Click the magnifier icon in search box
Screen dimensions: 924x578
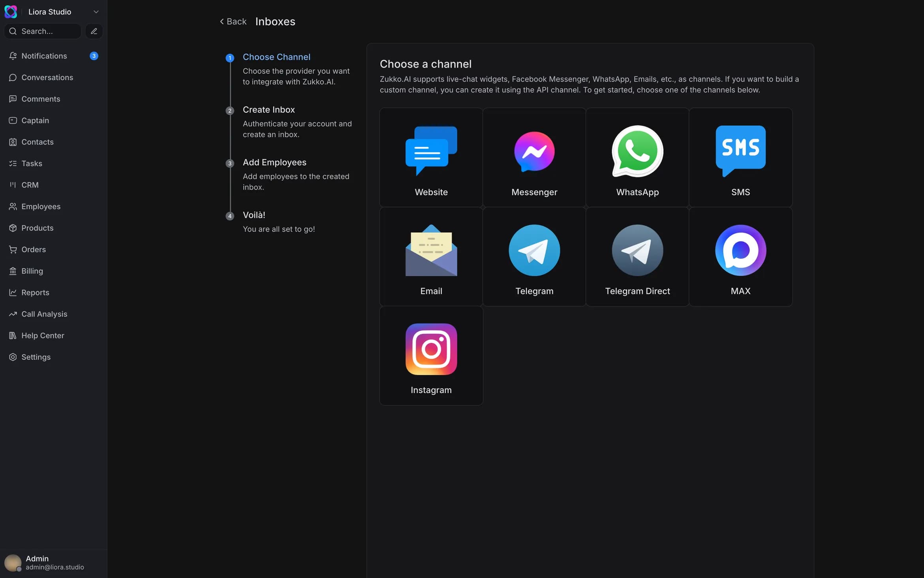point(13,31)
